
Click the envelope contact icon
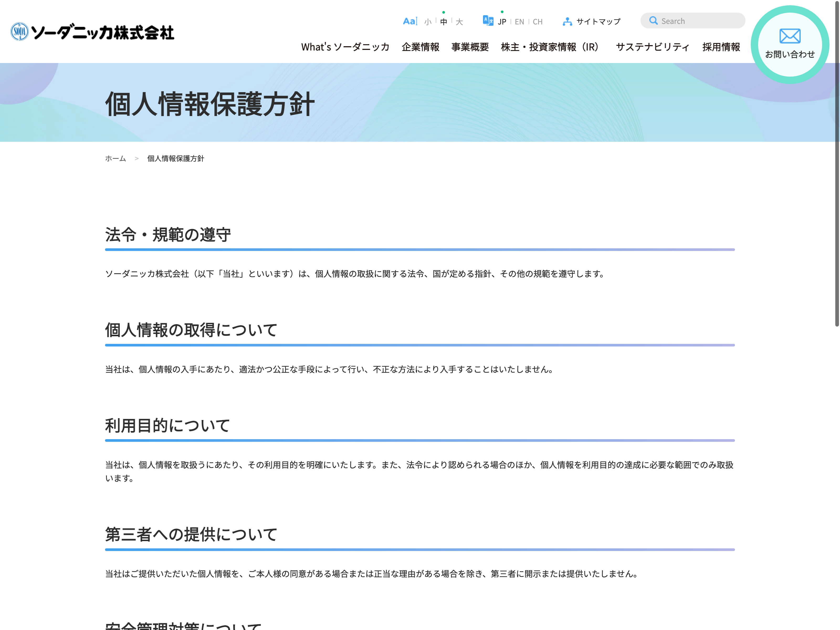click(x=790, y=36)
